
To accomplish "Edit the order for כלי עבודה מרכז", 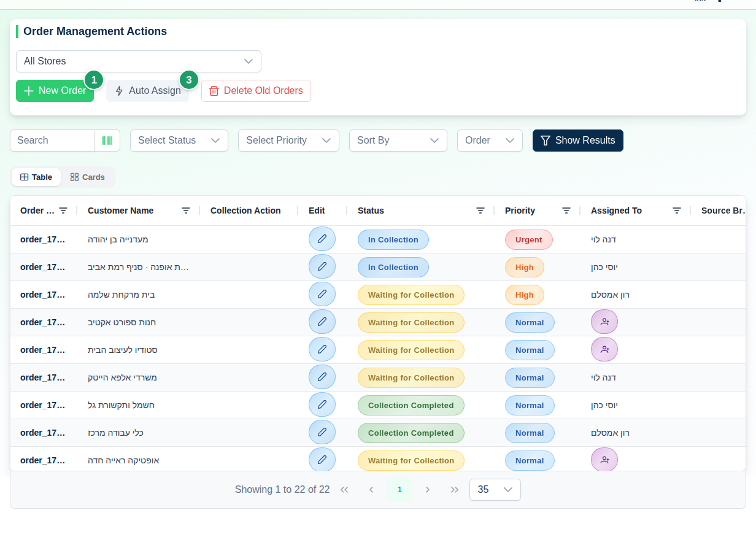I will pos(322,433).
